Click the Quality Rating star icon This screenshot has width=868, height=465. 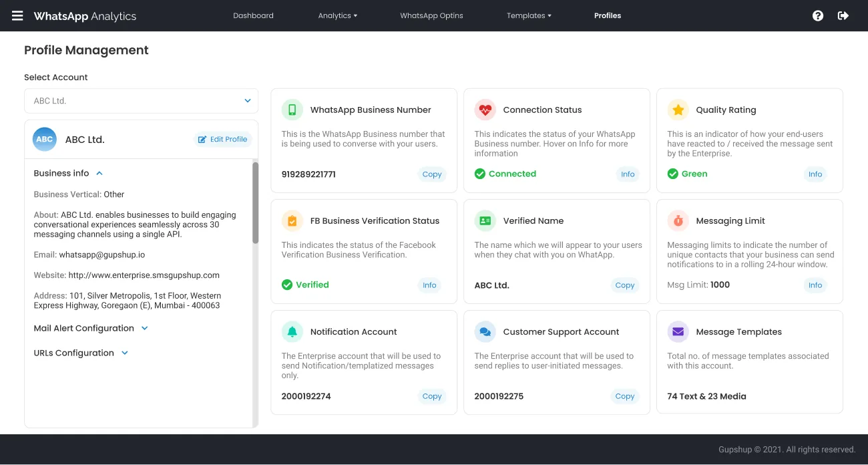pos(678,110)
